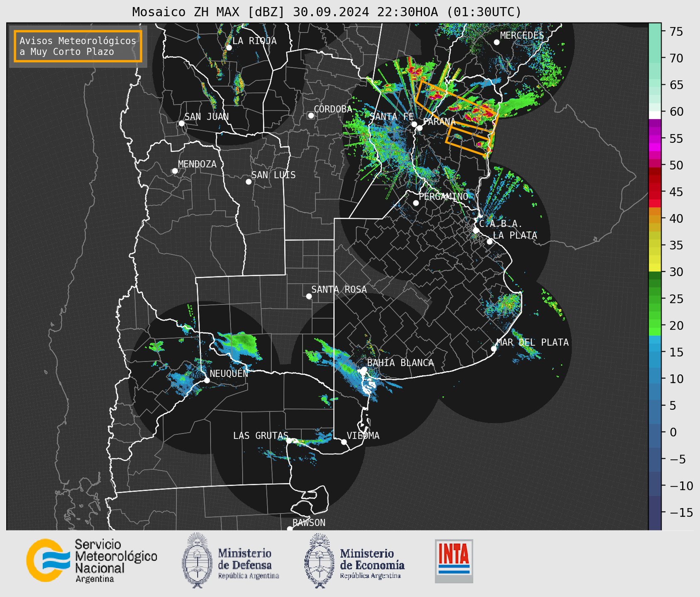Select the Santa Rosa city marker dot
The width and height of the screenshot is (700, 597).
coord(309,296)
